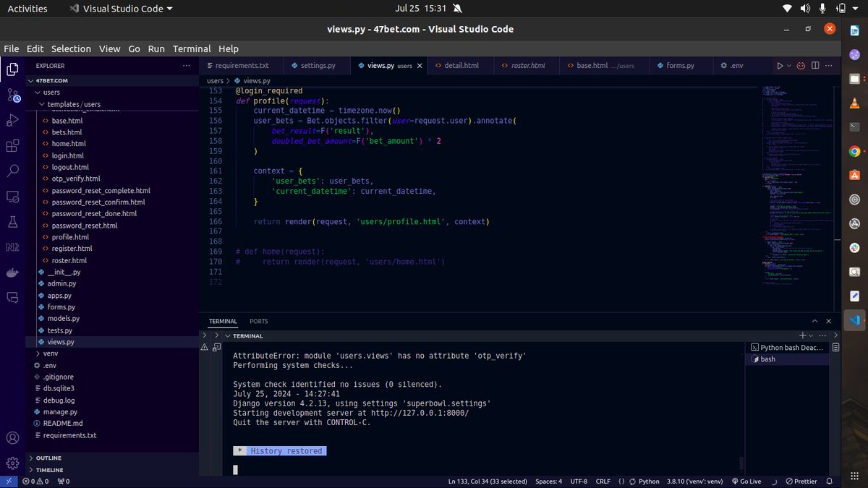Open Google Chrome from the Ubuntu dock

pos(854,151)
